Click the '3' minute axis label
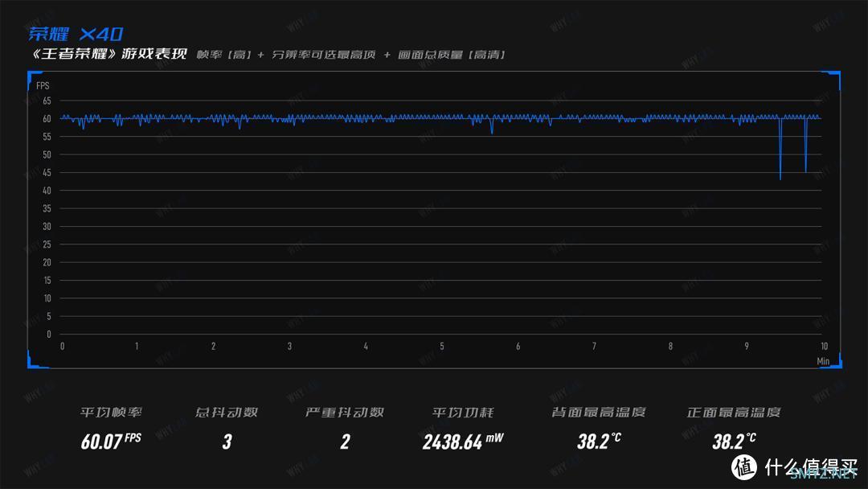The image size is (868, 489). [x=289, y=346]
